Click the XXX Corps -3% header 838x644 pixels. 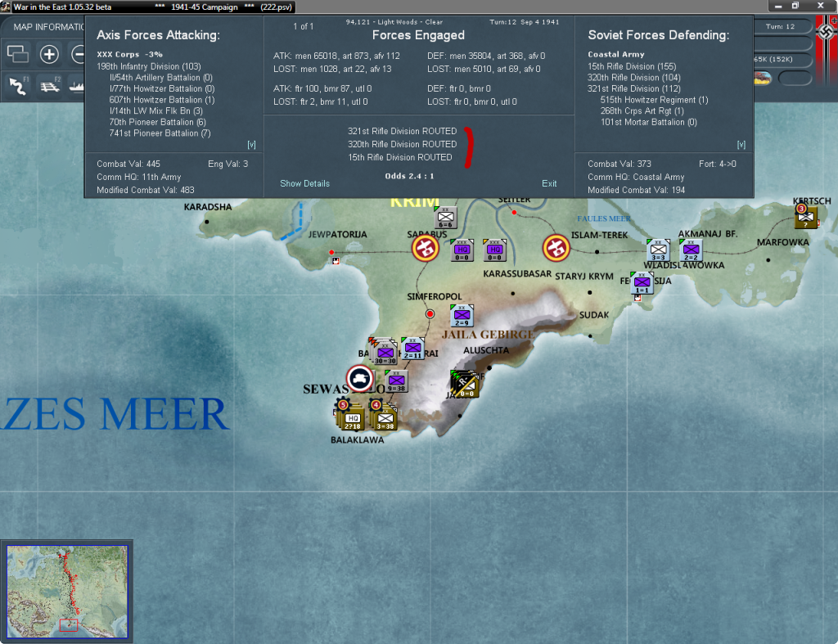pos(130,55)
